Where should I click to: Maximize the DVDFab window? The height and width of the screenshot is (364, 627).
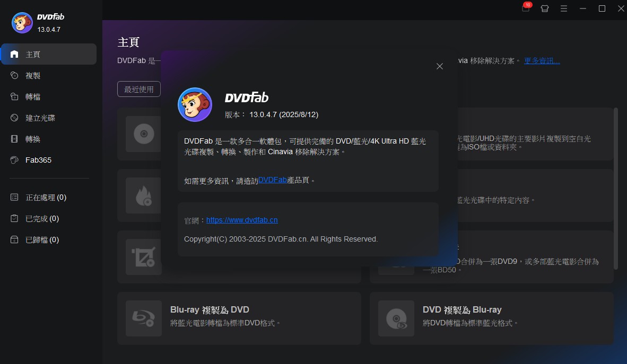point(602,8)
